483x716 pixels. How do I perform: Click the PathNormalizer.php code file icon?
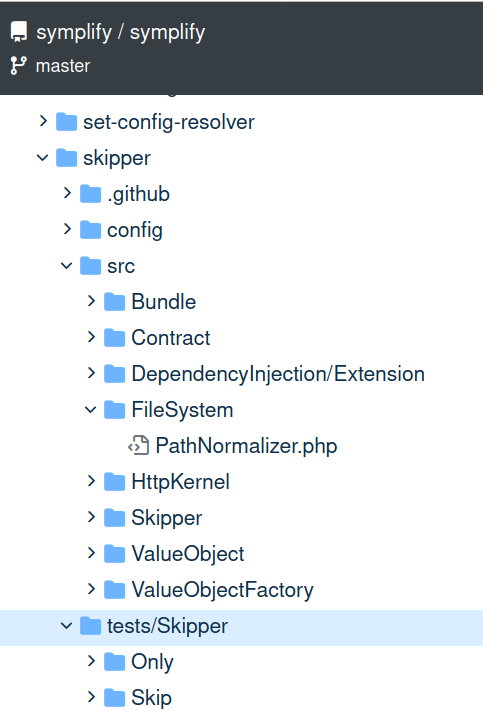point(138,446)
